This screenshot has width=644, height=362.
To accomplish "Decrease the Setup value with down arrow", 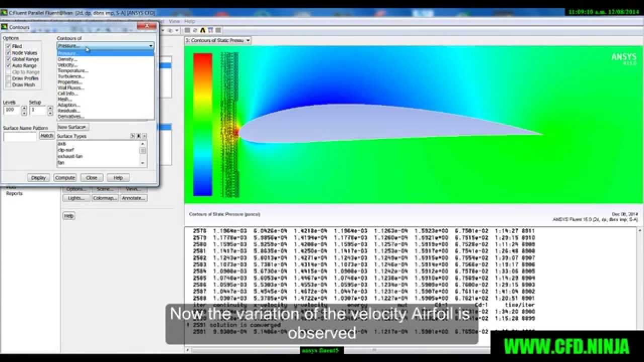I will [x=50, y=113].
